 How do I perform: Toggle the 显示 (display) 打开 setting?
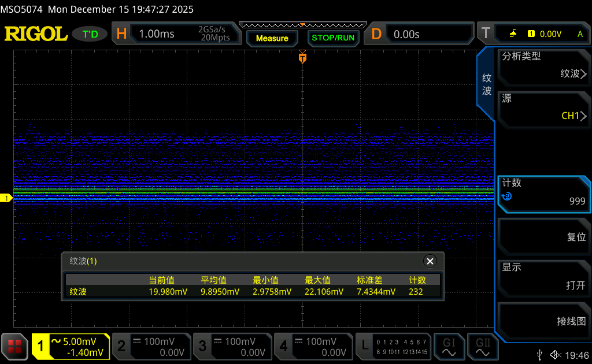tap(543, 277)
